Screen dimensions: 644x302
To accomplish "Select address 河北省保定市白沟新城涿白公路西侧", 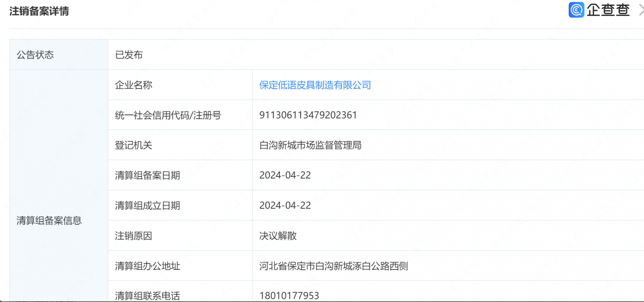I will tap(333, 266).
